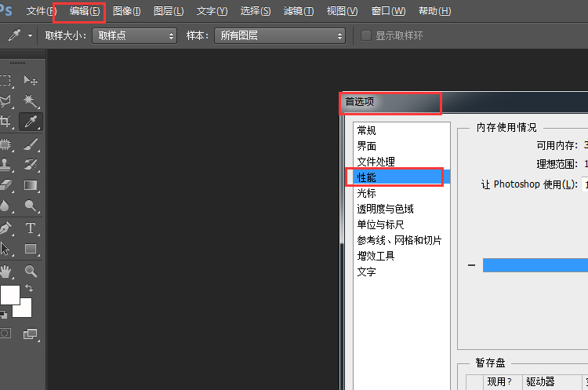Select 参考线、网格和切片 in preferences list

click(x=401, y=240)
